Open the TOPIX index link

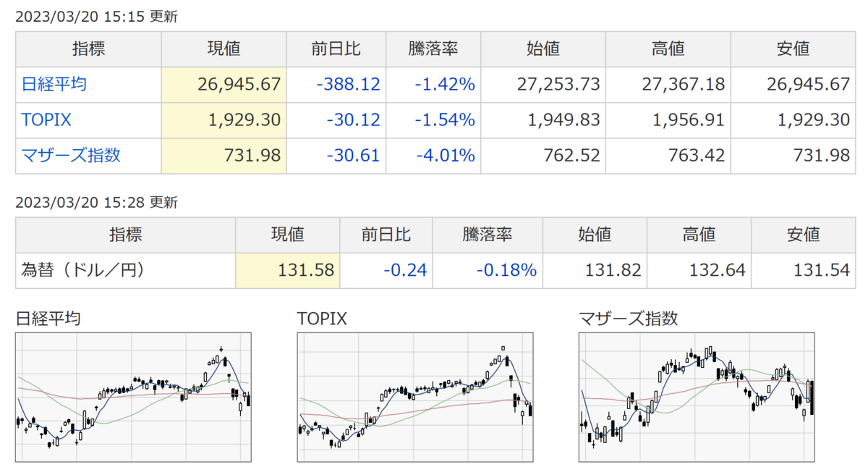[x=46, y=119]
